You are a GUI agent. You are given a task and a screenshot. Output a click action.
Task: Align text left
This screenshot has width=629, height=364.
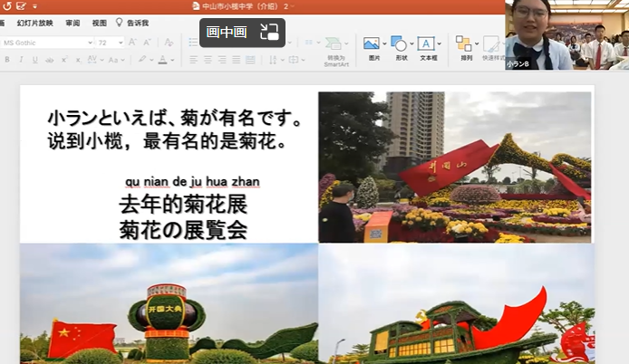(x=193, y=60)
